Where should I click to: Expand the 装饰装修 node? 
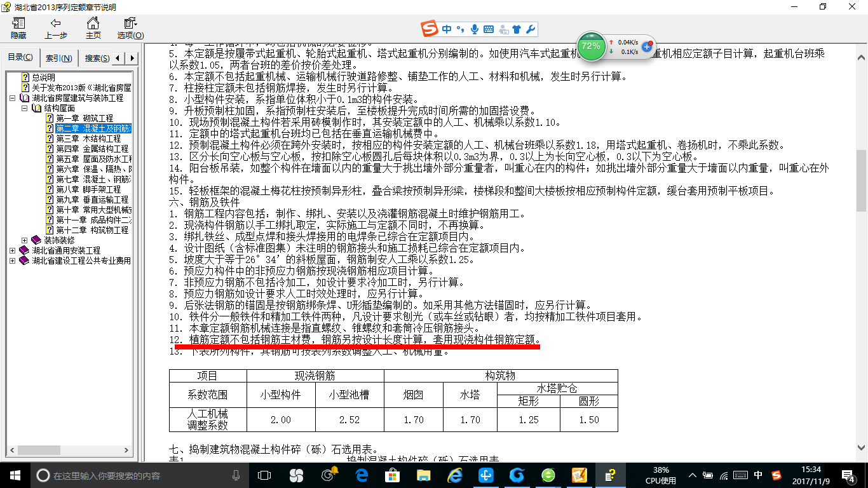click(x=25, y=240)
